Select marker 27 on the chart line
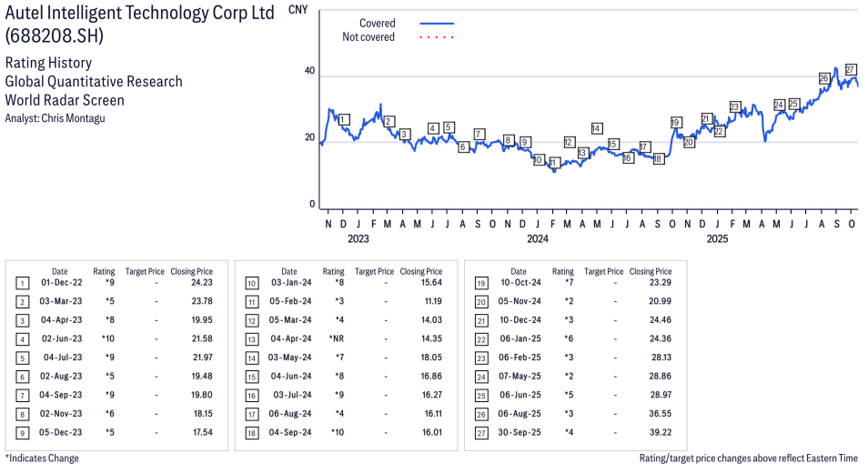 [x=851, y=70]
